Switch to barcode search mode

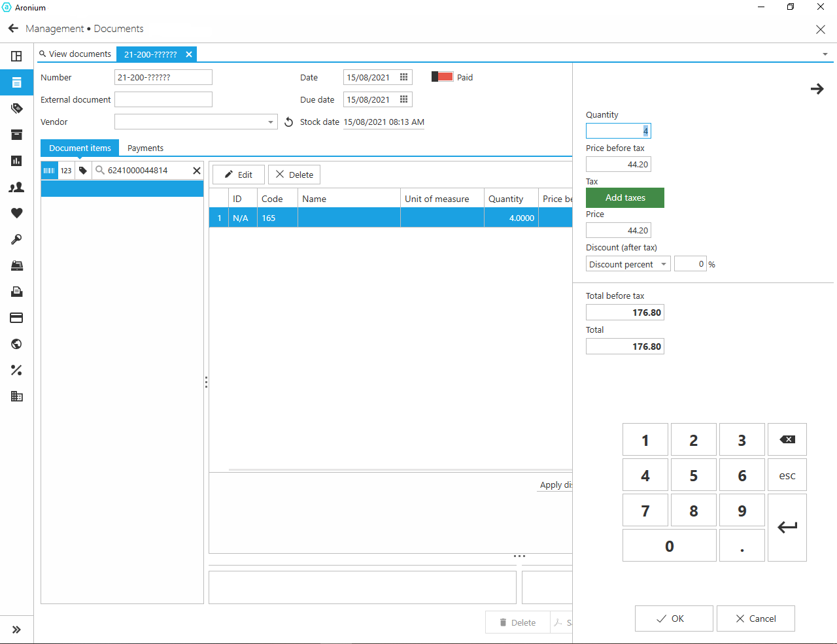click(x=50, y=171)
